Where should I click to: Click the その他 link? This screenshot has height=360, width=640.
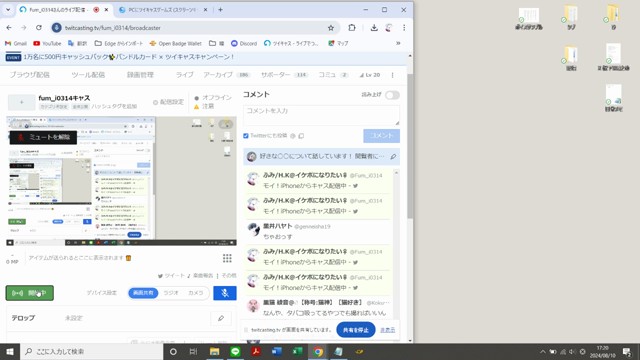click(x=229, y=276)
